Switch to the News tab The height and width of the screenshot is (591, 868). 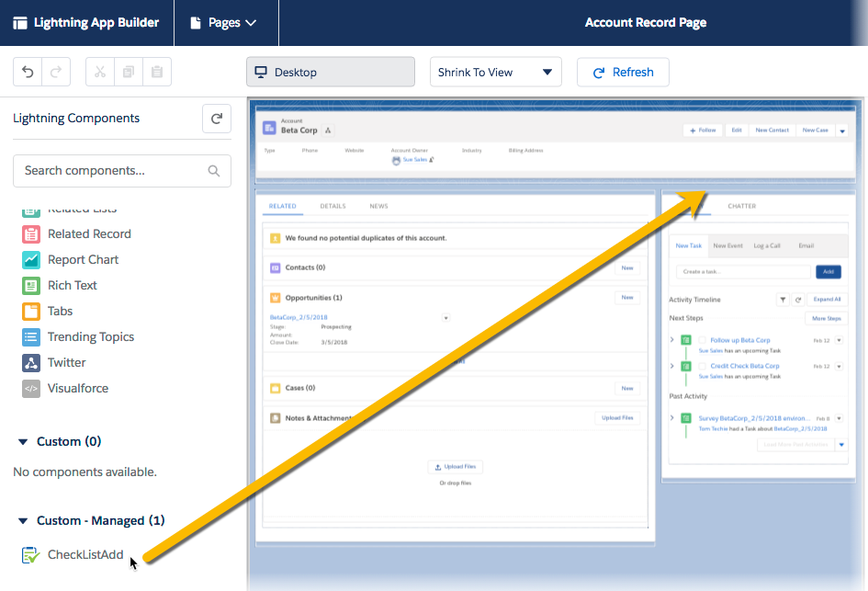tap(378, 206)
